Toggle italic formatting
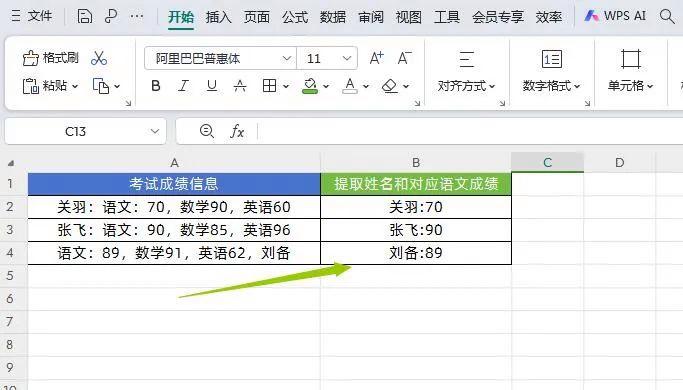Image resolution: width=683 pixels, height=390 pixels. [x=183, y=86]
